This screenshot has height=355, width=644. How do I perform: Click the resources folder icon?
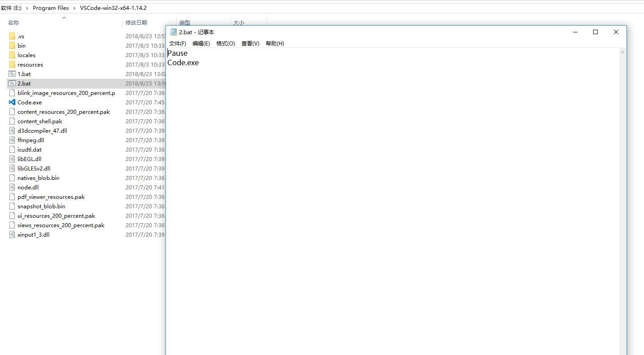coord(12,64)
